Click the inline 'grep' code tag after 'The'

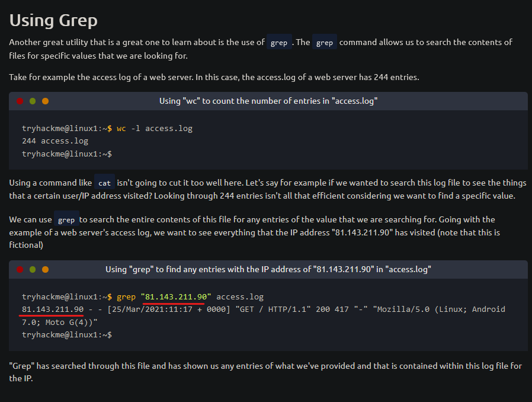click(x=325, y=42)
